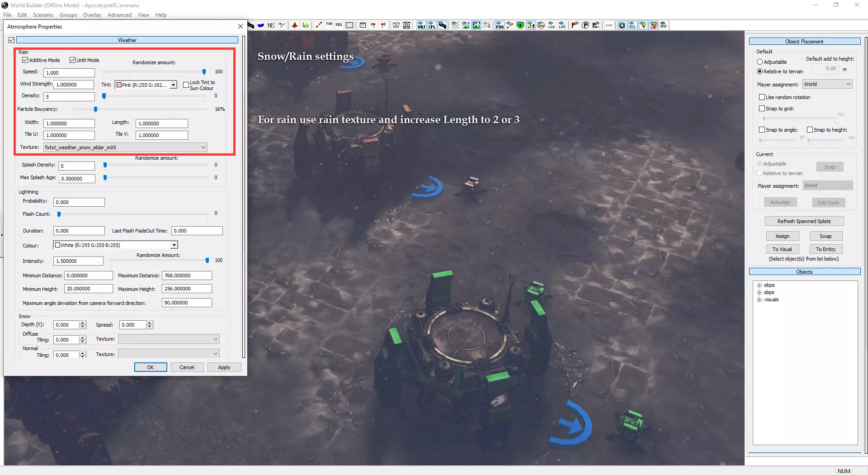868x475 pixels.
Task: Click the blue water shape toolbar icon
Action: 261,25
